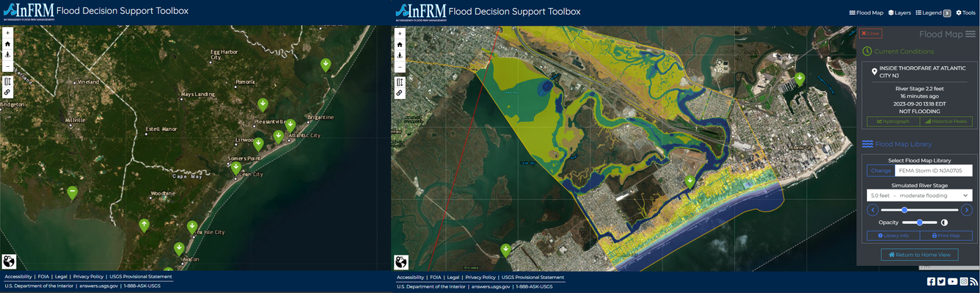Select the gauge marker near Linwood
Screen dimensions: 980x293
[258, 143]
